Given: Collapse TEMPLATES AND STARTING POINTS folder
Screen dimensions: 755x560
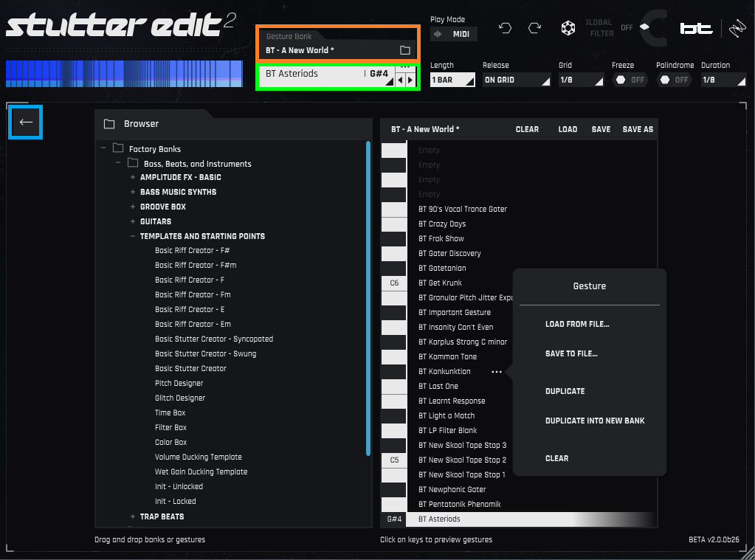Looking at the screenshot, I should click(132, 236).
